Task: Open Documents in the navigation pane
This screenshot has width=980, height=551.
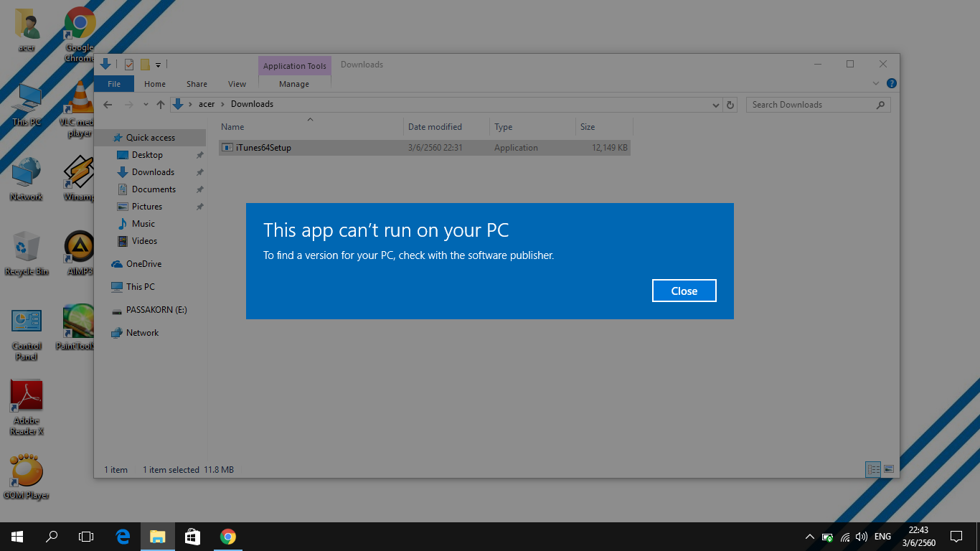Action: tap(154, 189)
